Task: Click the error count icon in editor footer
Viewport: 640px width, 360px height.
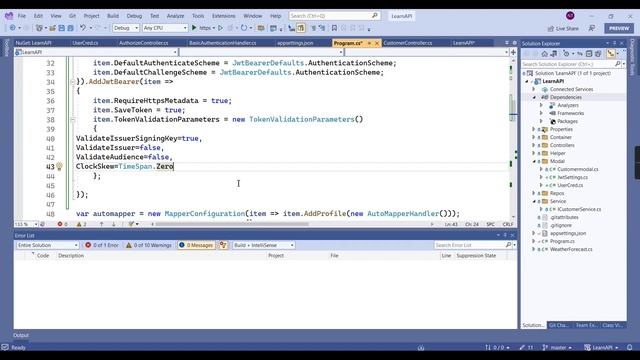Action: coord(60,224)
